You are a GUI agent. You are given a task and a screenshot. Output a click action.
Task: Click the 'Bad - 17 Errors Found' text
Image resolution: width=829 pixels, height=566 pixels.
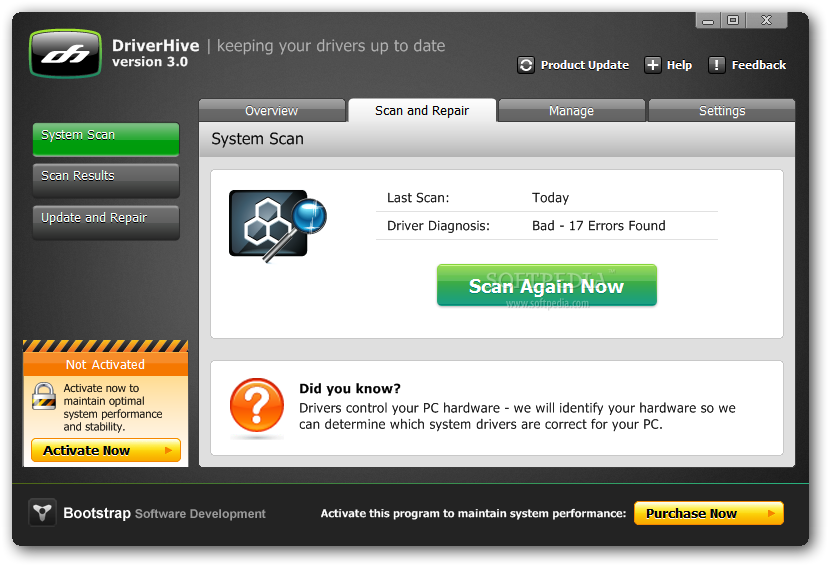pyautogui.click(x=598, y=226)
